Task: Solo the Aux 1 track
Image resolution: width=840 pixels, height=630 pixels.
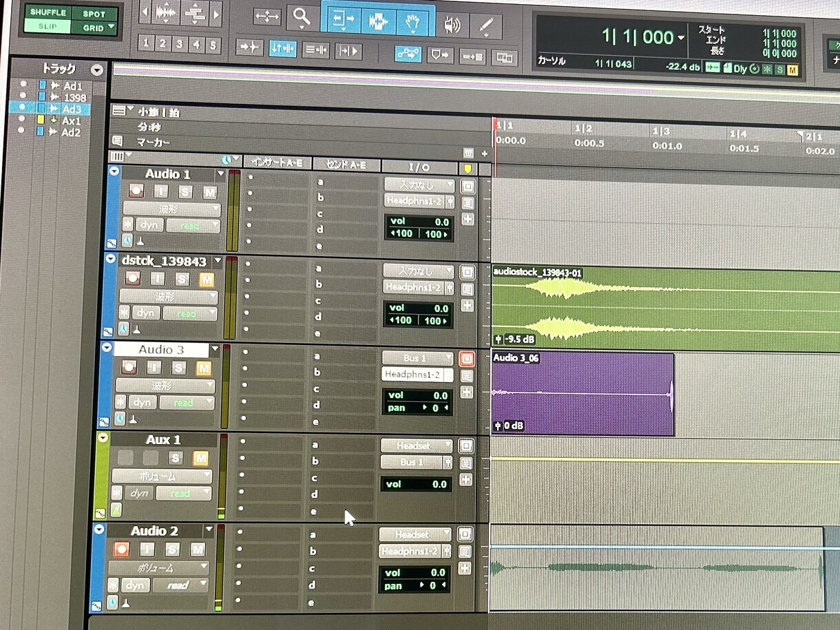Action: (x=176, y=458)
